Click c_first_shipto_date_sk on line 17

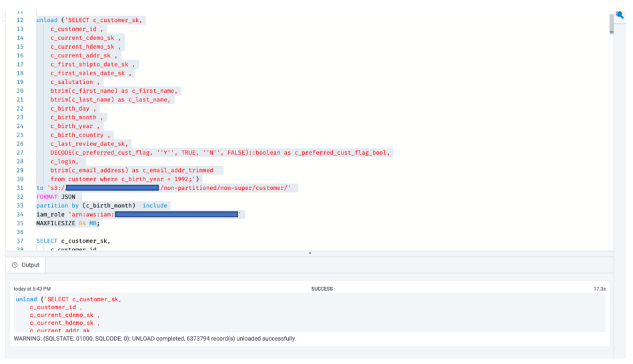89,65
